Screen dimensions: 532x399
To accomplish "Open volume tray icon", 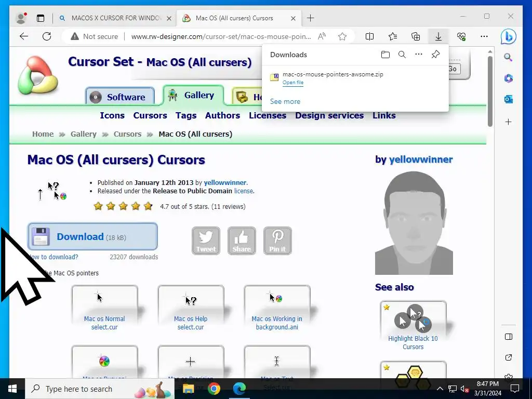I will 464,389.
